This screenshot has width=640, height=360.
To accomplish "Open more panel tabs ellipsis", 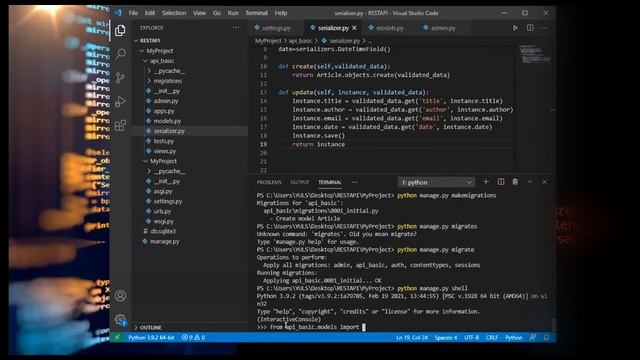I will tap(354, 182).
